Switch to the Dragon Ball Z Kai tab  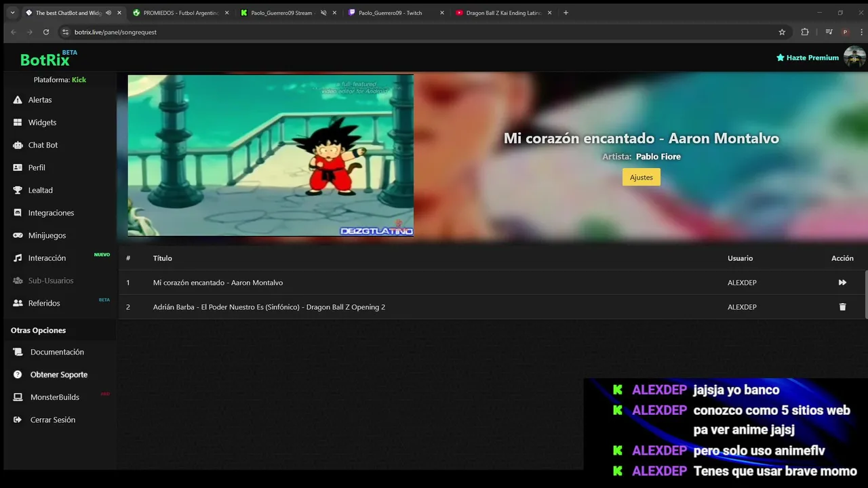click(x=504, y=13)
